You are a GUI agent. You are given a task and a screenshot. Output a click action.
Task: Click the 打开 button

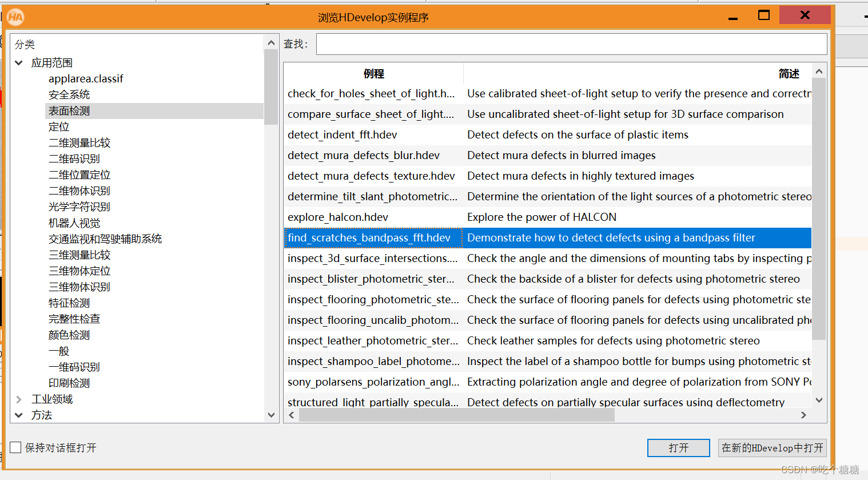pos(679,448)
